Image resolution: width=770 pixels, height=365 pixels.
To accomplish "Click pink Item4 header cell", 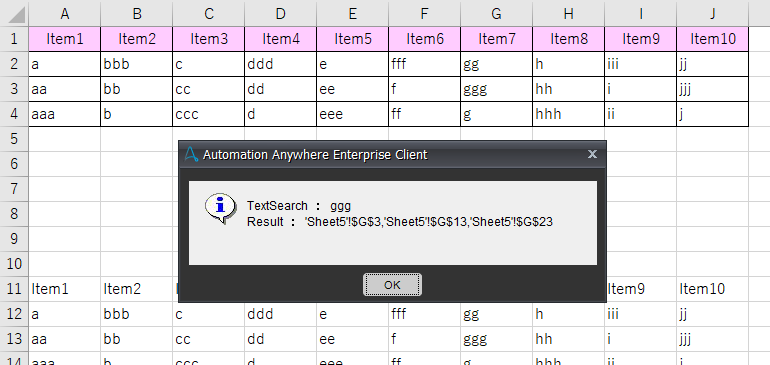I will click(x=280, y=39).
